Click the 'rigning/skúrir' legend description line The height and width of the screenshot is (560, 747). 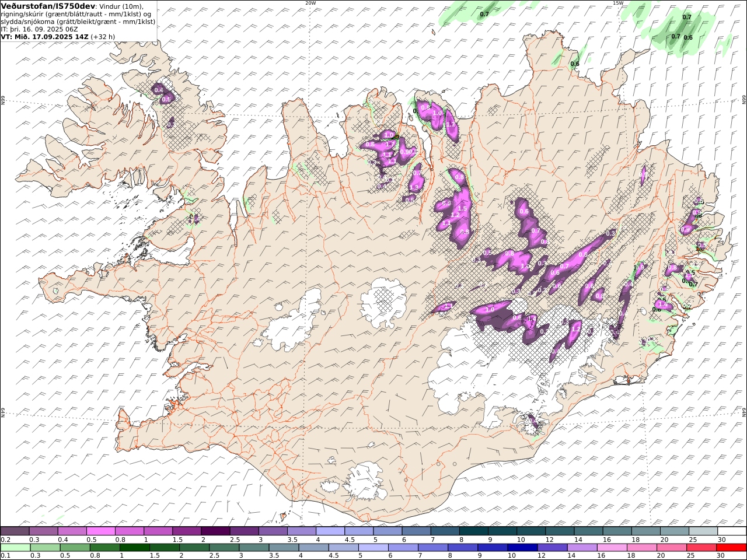click(x=76, y=14)
